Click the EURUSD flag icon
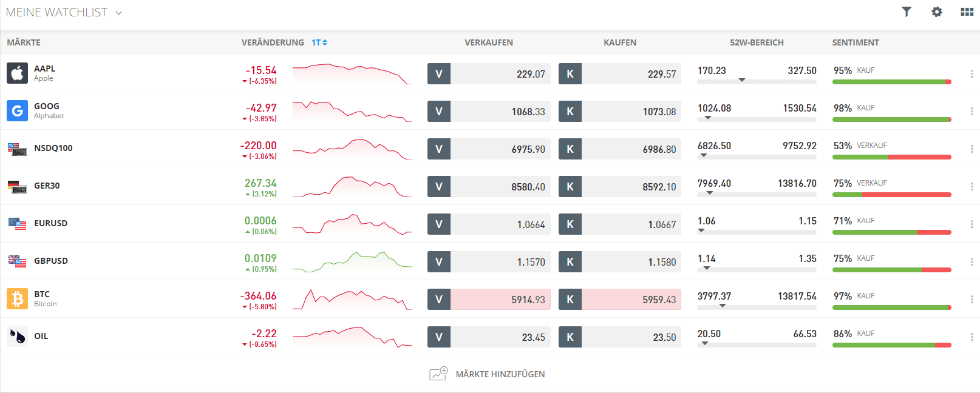This screenshot has height=393, width=980. tap(17, 224)
